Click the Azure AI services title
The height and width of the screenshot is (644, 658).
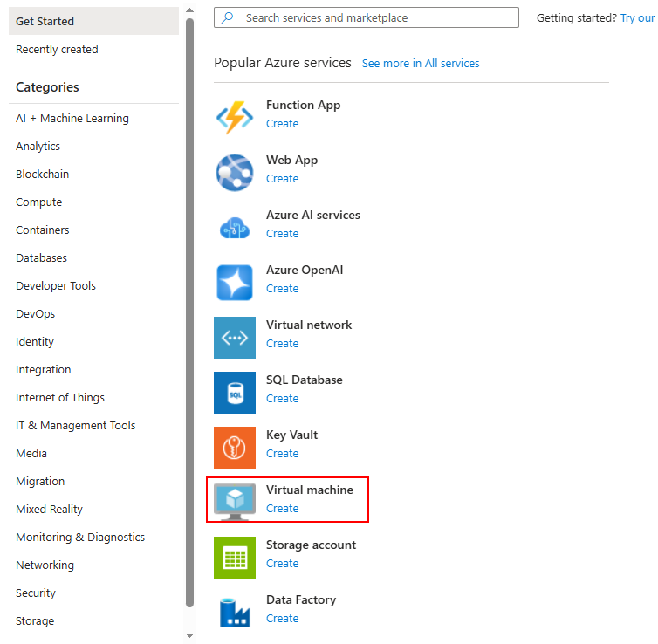coord(313,215)
